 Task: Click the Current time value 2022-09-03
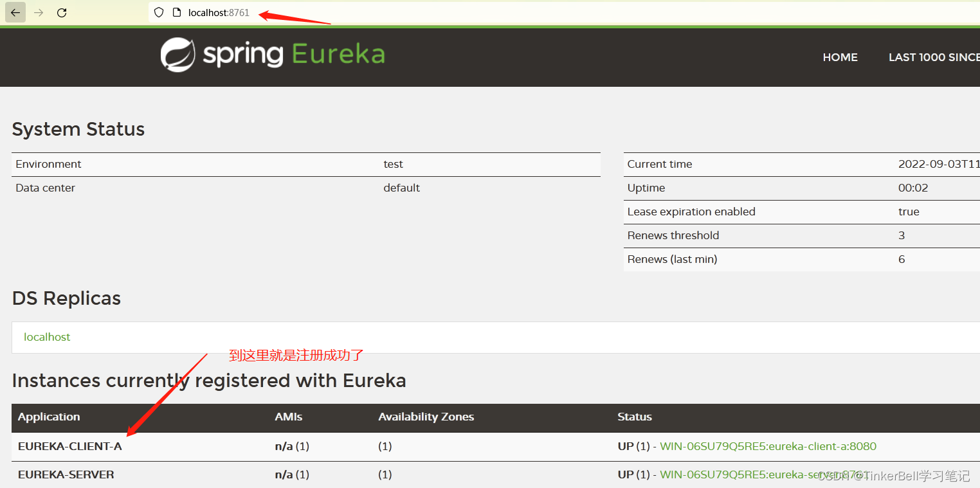tap(939, 164)
